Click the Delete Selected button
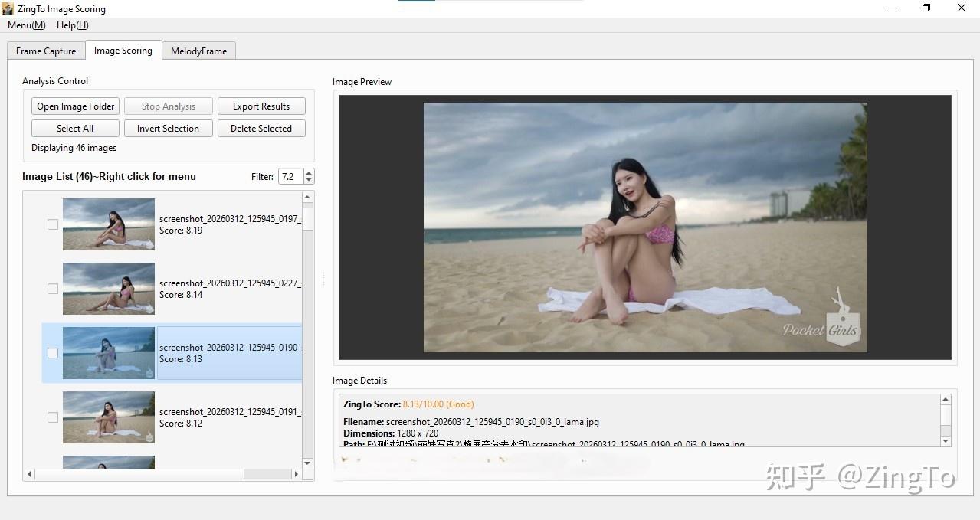980x520 pixels. coord(261,129)
